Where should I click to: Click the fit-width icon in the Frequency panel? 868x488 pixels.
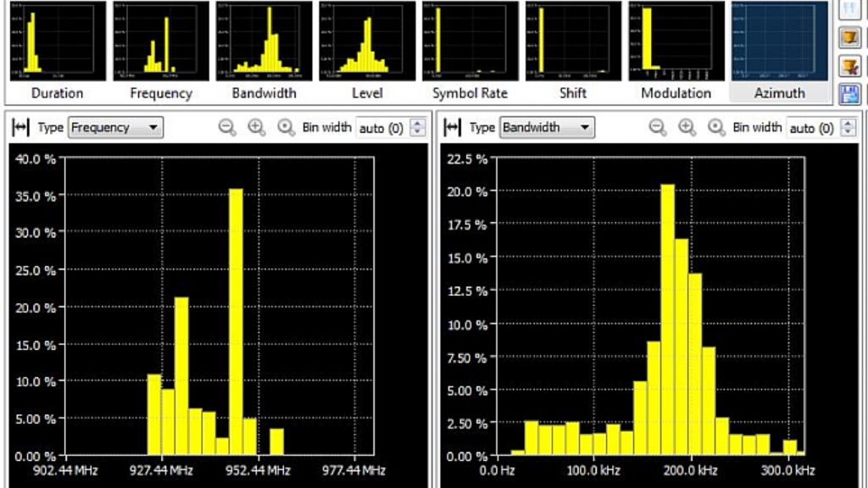tap(21, 128)
